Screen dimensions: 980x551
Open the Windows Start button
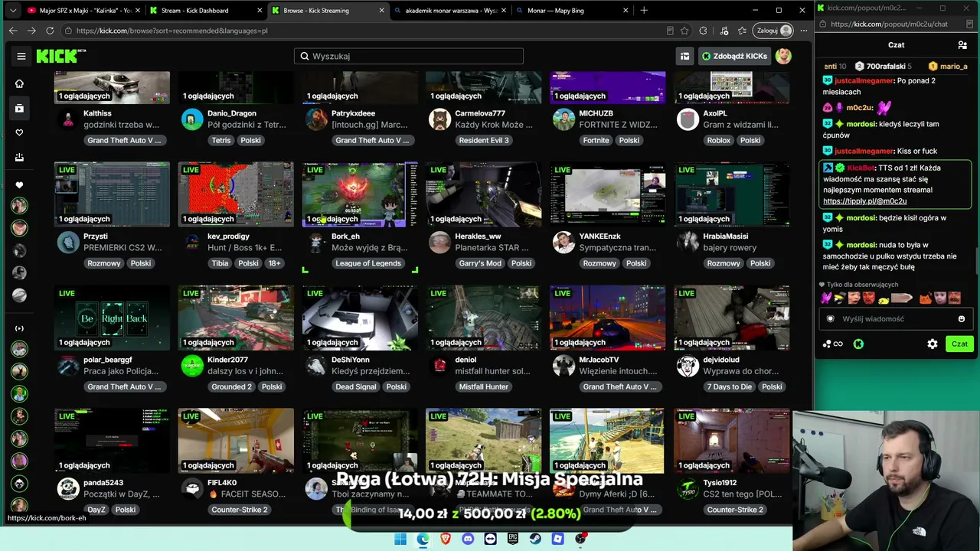coord(400,539)
